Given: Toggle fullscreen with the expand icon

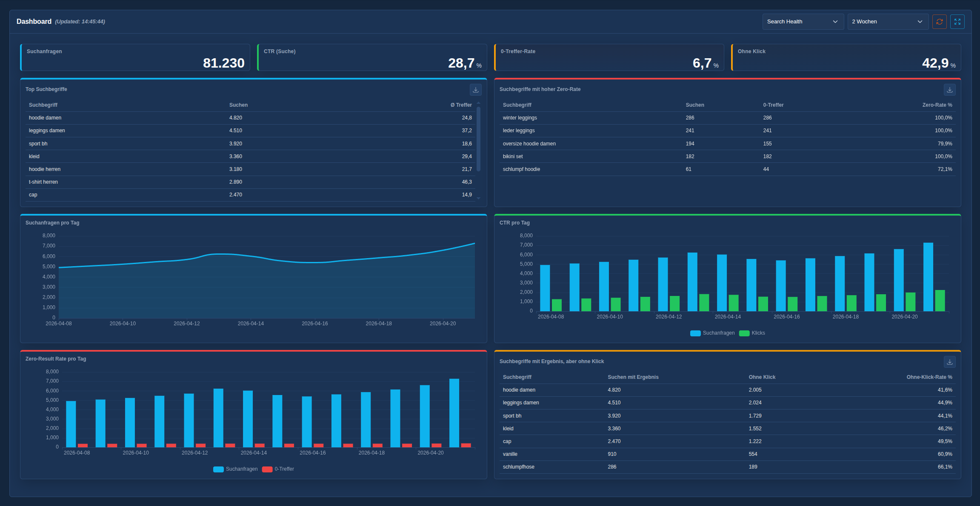Looking at the screenshot, I should [x=957, y=22].
